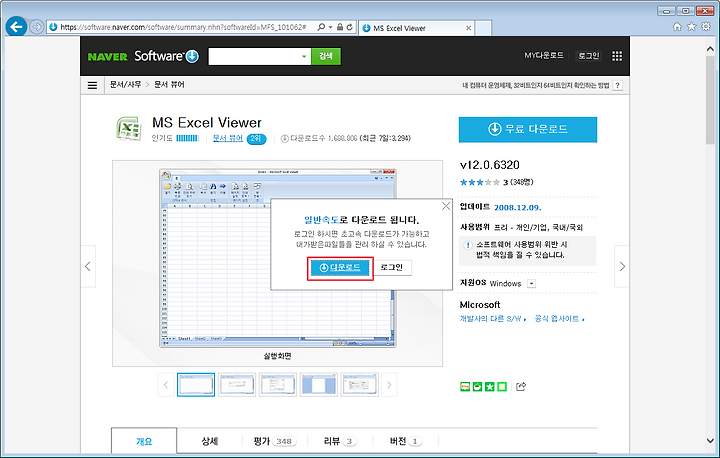This screenshot has height=458, width=720.
Task: Select the second screenshot thumbnail
Action: pyautogui.click(x=237, y=384)
